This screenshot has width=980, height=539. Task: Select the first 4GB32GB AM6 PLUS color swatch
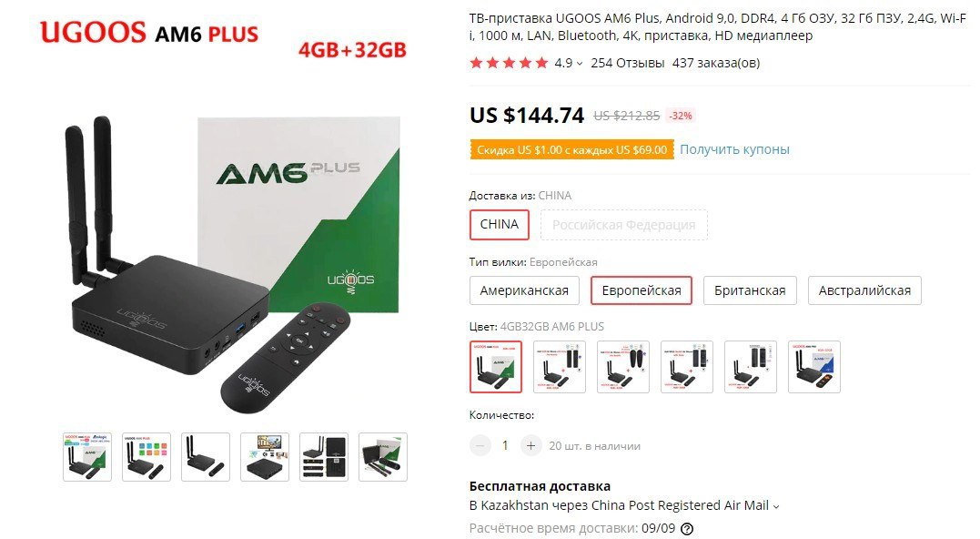[x=496, y=367]
